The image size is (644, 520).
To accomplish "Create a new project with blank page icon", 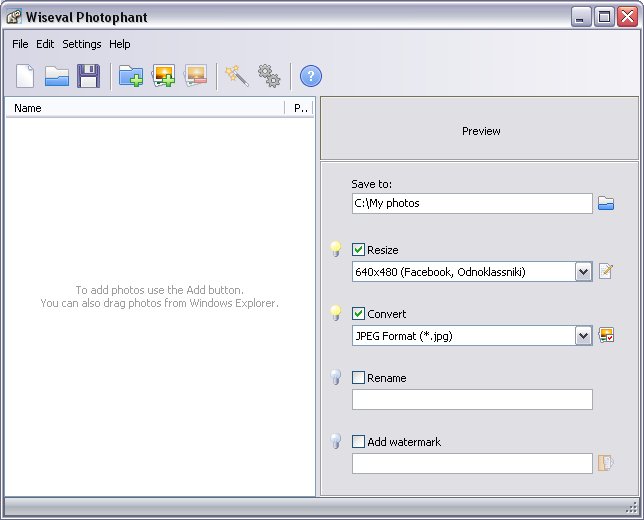I will tap(25, 76).
